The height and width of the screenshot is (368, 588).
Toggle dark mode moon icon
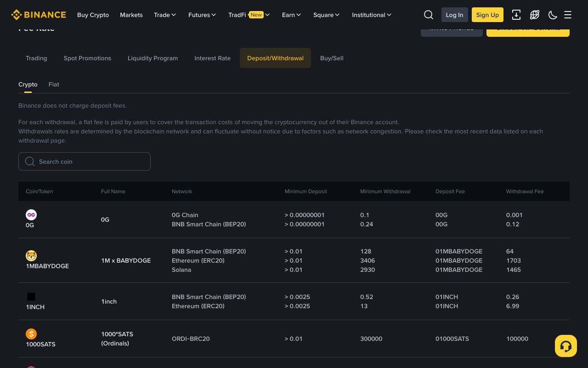pyautogui.click(x=553, y=15)
